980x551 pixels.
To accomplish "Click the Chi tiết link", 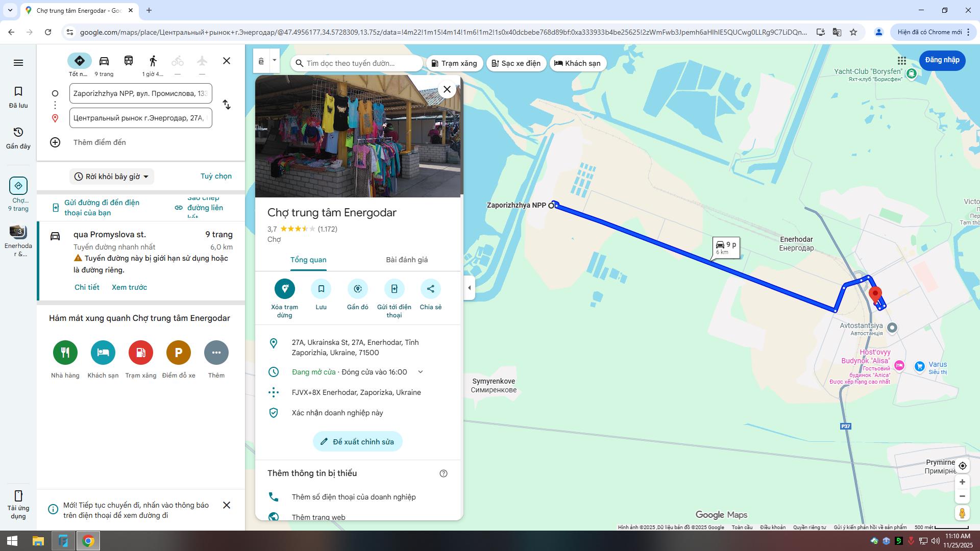I will (87, 287).
